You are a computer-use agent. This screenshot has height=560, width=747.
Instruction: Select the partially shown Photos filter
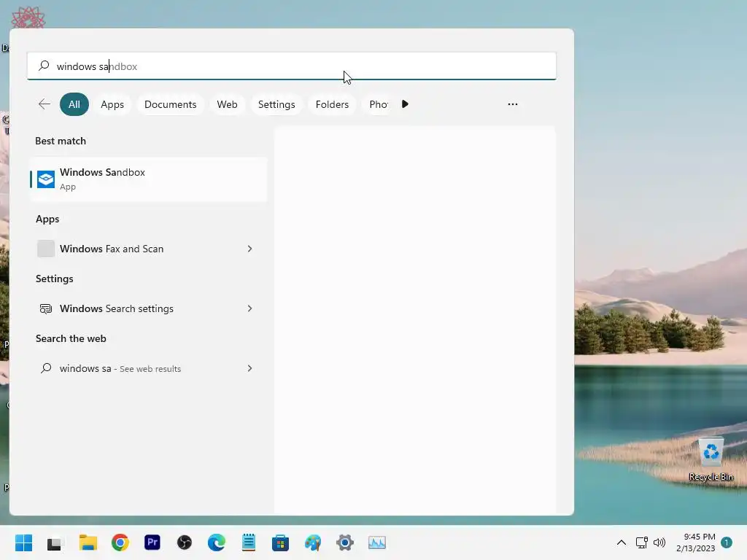379,104
